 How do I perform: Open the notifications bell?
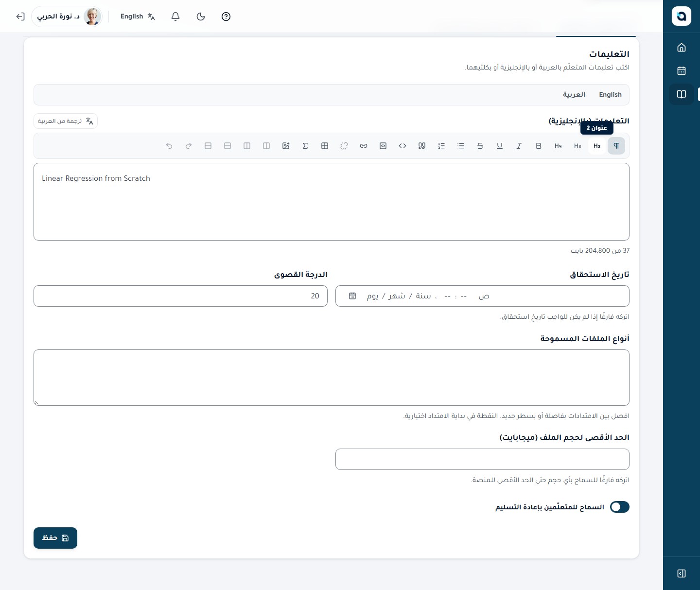point(175,17)
